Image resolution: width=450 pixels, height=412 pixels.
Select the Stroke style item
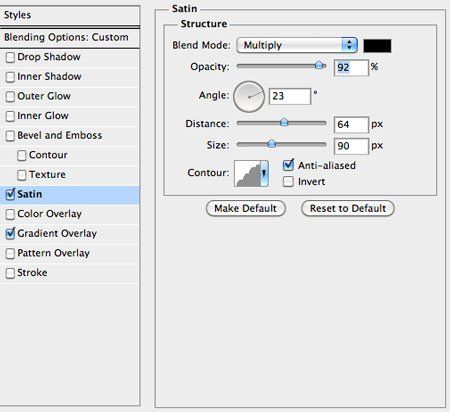click(70, 273)
